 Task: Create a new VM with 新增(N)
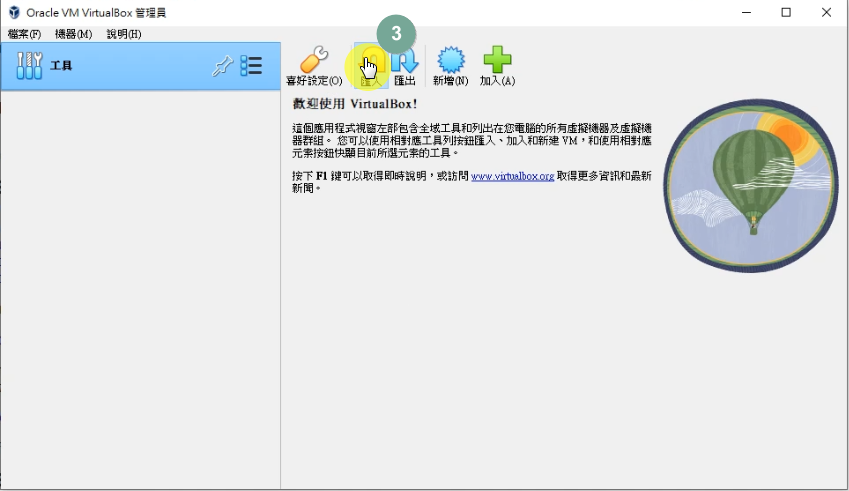point(450,66)
